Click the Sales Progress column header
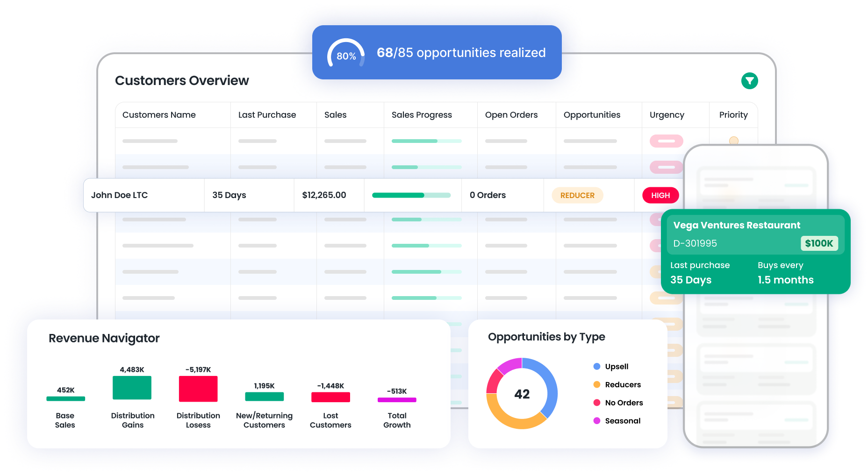The height and width of the screenshot is (475, 868). click(x=422, y=115)
